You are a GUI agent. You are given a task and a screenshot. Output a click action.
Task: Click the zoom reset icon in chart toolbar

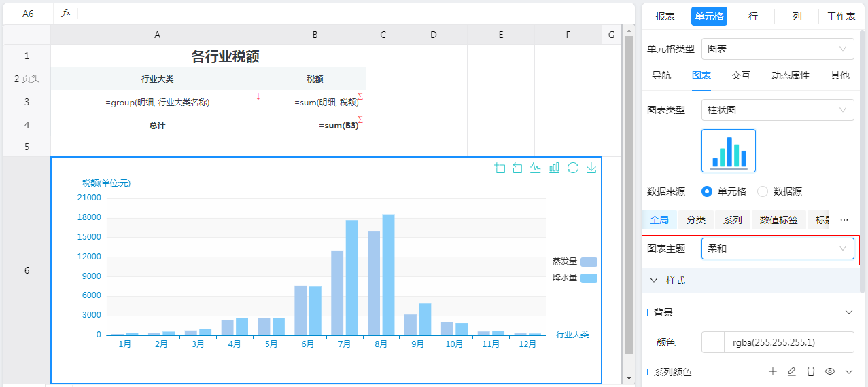click(x=518, y=168)
